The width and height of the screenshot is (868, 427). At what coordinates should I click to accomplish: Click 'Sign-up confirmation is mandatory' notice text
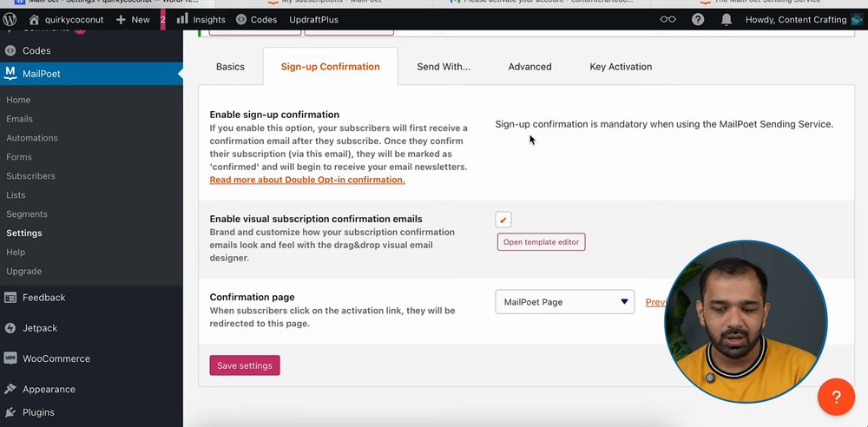[x=664, y=124]
